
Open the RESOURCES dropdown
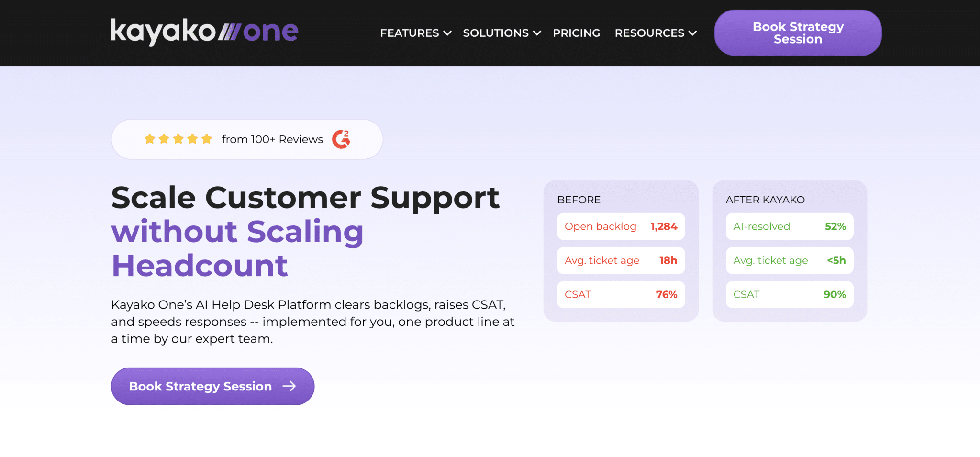[x=649, y=33]
